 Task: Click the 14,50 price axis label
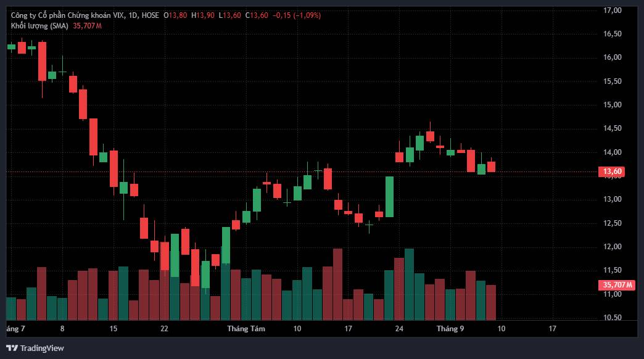(x=613, y=128)
